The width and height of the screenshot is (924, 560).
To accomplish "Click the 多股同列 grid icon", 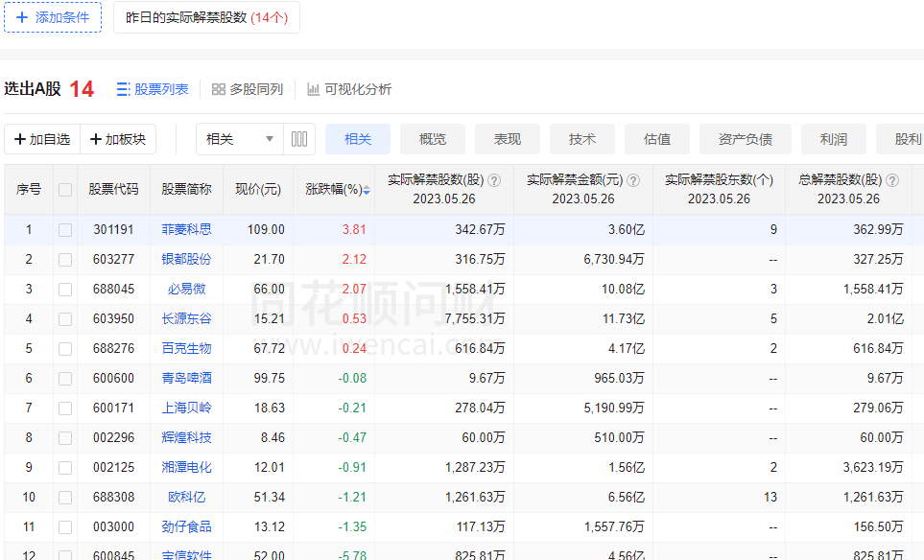I will click(x=219, y=89).
